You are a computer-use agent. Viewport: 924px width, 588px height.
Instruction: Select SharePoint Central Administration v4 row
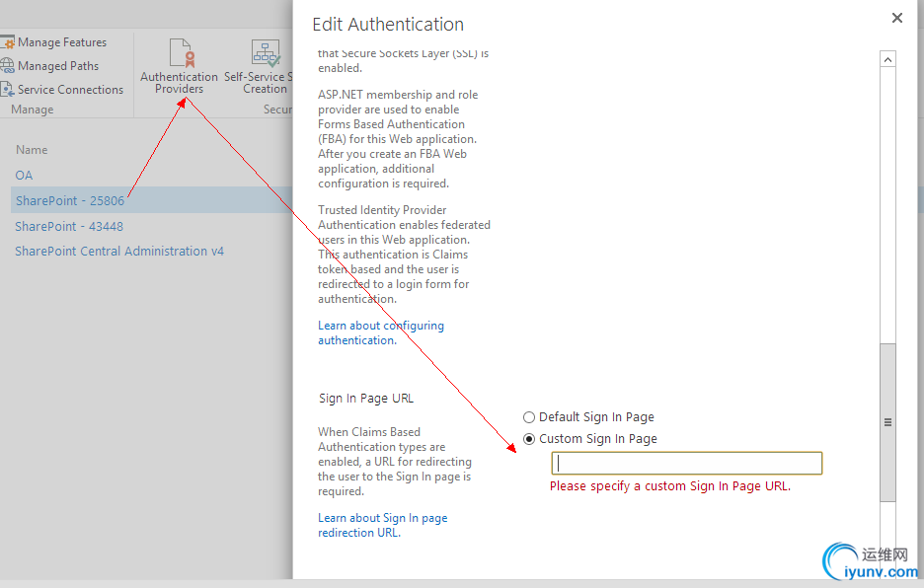(119, 251)
